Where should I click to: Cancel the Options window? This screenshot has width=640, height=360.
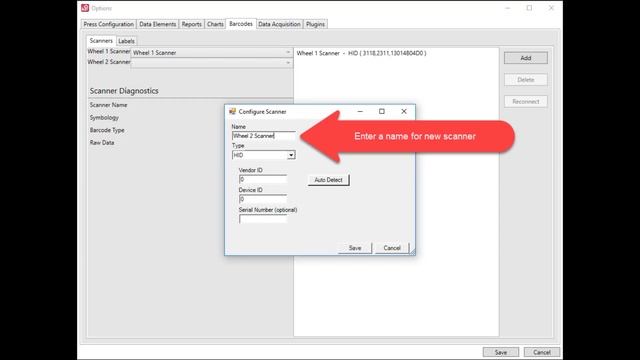click(542, 352)
